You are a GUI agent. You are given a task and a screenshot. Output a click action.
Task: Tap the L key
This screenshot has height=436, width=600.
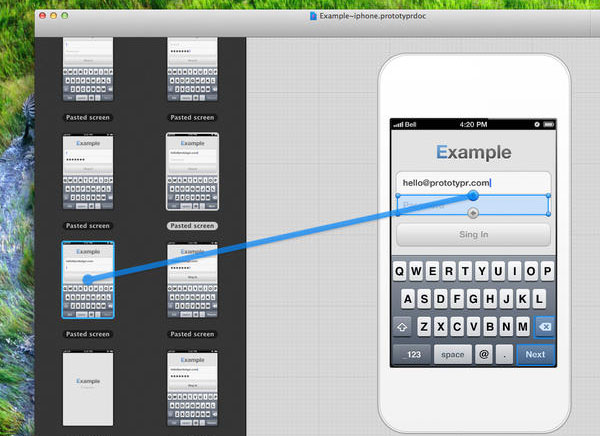(539, 299)
